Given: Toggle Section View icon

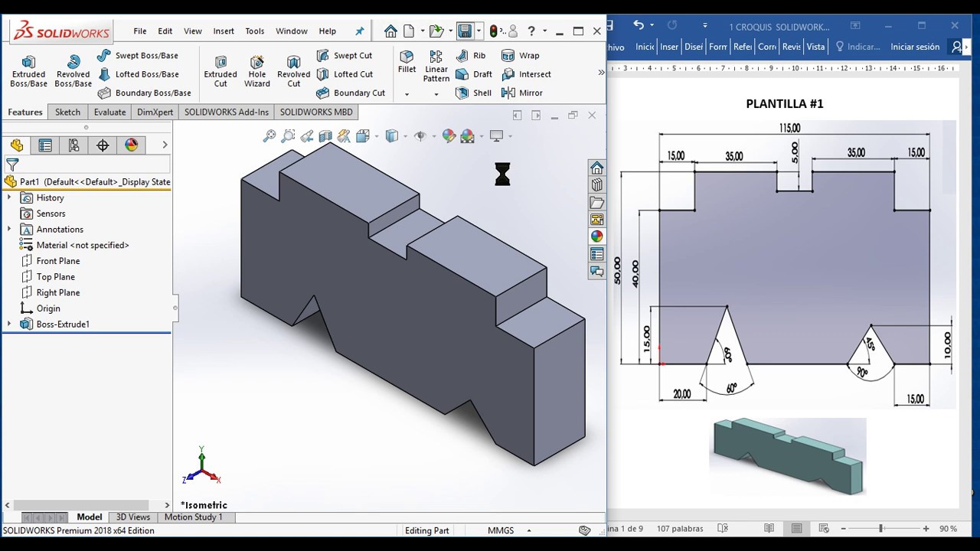Looking at the screenshot, I should pos(325,136).
